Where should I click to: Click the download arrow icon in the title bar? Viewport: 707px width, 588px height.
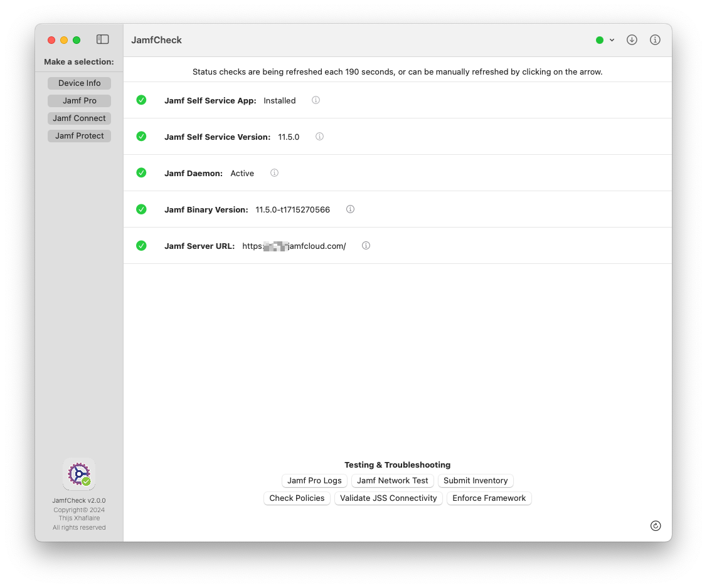coord(632,39)
